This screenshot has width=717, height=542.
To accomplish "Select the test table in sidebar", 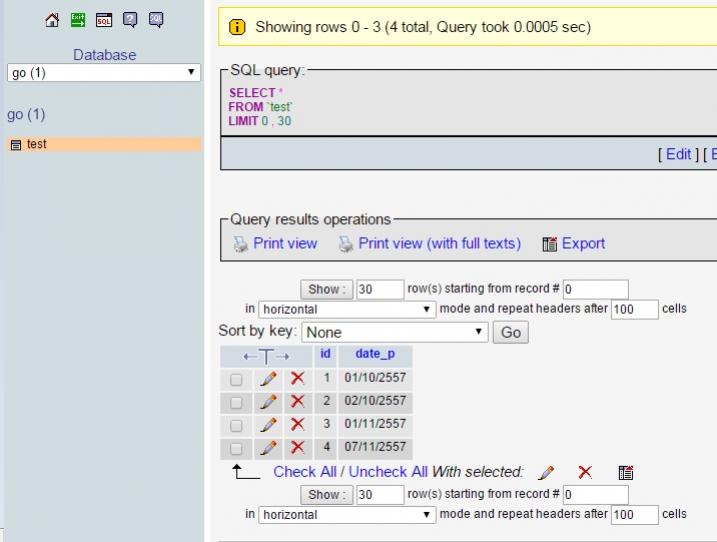I will 37,144.
